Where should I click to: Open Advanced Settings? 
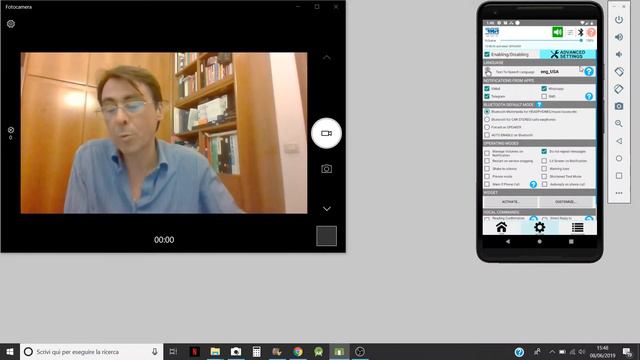[567, 54]
